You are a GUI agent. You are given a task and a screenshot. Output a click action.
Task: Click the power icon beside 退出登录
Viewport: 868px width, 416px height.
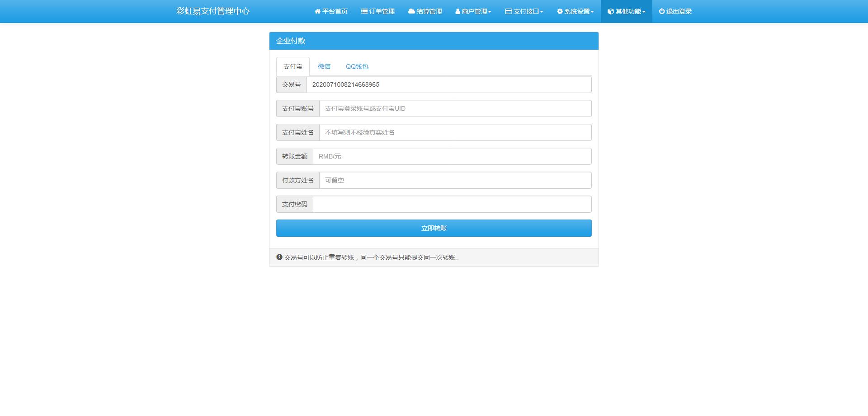(661, 11)
